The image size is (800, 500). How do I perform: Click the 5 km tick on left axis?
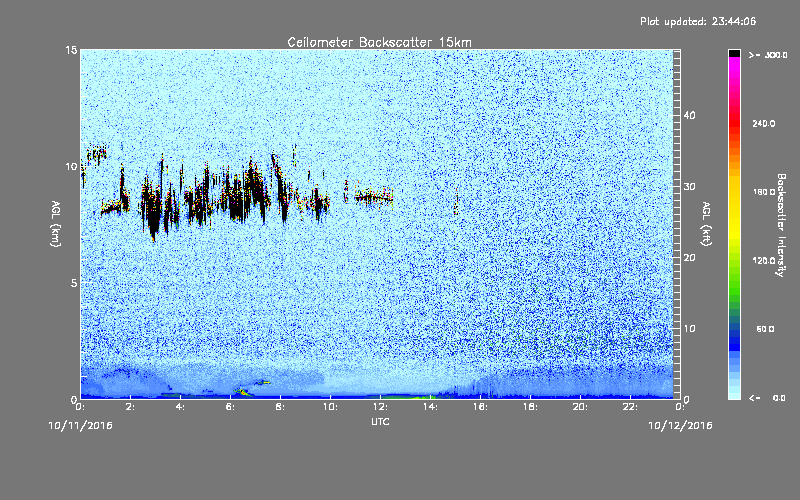click(74, 283)
